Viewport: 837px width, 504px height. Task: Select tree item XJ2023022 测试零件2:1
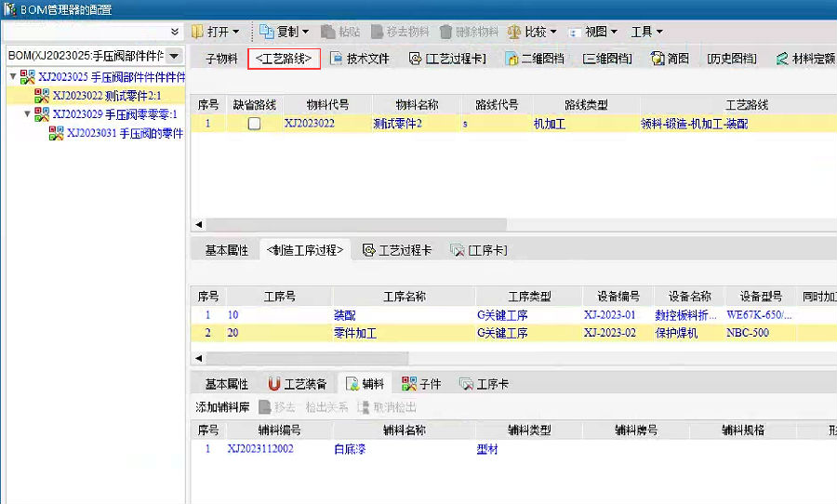(x=107, y=96)
